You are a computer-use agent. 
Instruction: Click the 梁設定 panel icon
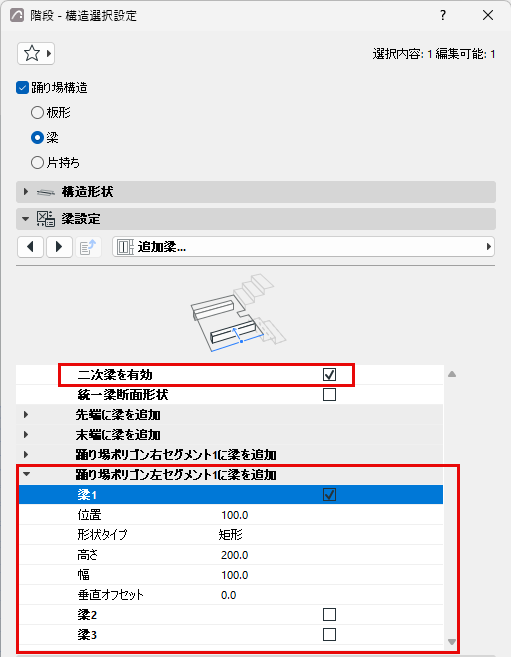[x=46, y=219]
